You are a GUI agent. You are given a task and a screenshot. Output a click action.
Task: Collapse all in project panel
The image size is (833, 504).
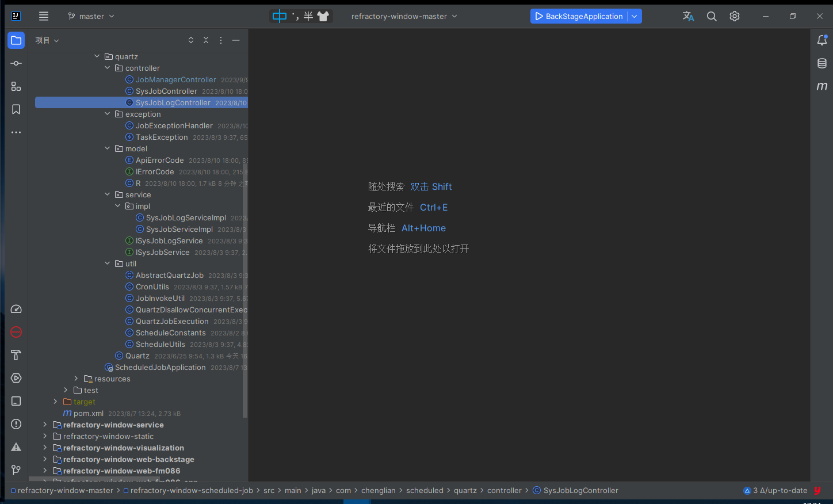pos(206,40)
